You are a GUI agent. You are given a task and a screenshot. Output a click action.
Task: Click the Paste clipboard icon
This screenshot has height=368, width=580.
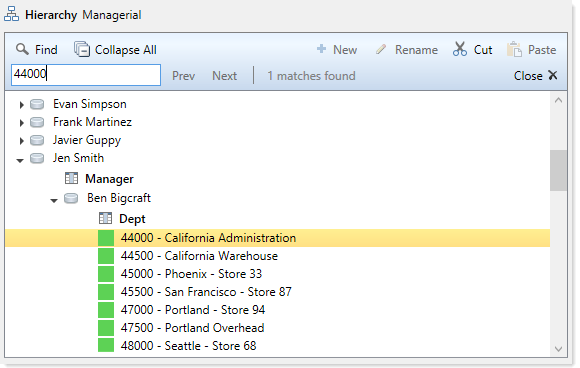click(514, 49)
